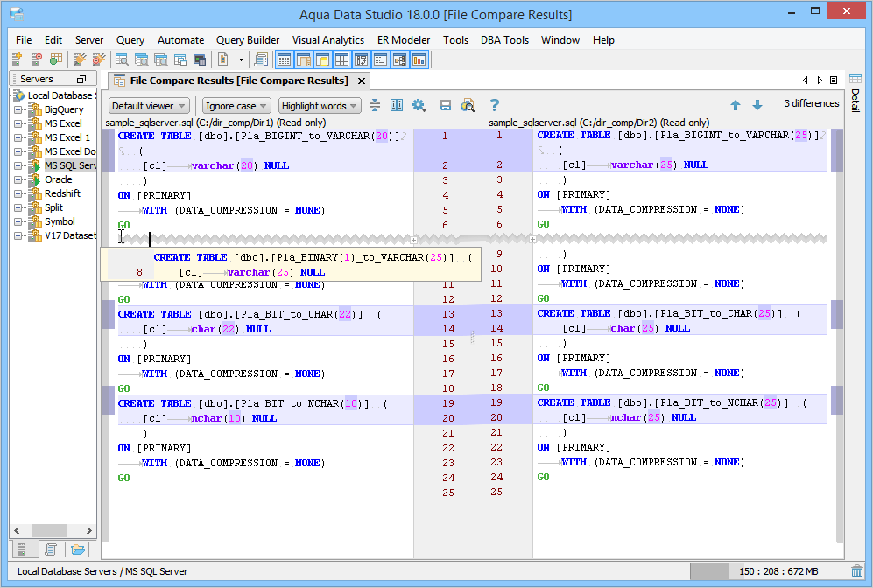Jump to the previous difference arrow
This screenshot has width=873, height=588.
[x=736, y=105]
